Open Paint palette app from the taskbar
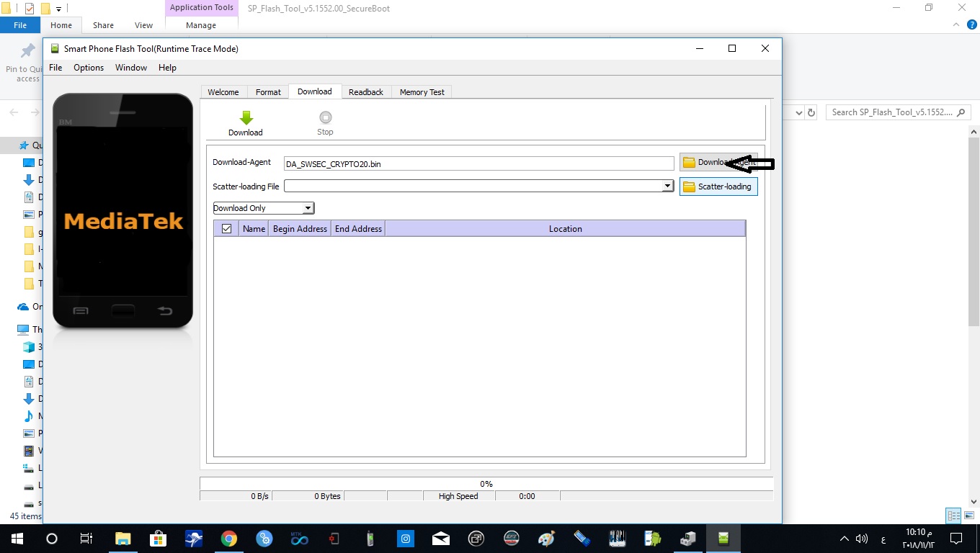This screenshot has width=980, height=553. pos(547,539)
